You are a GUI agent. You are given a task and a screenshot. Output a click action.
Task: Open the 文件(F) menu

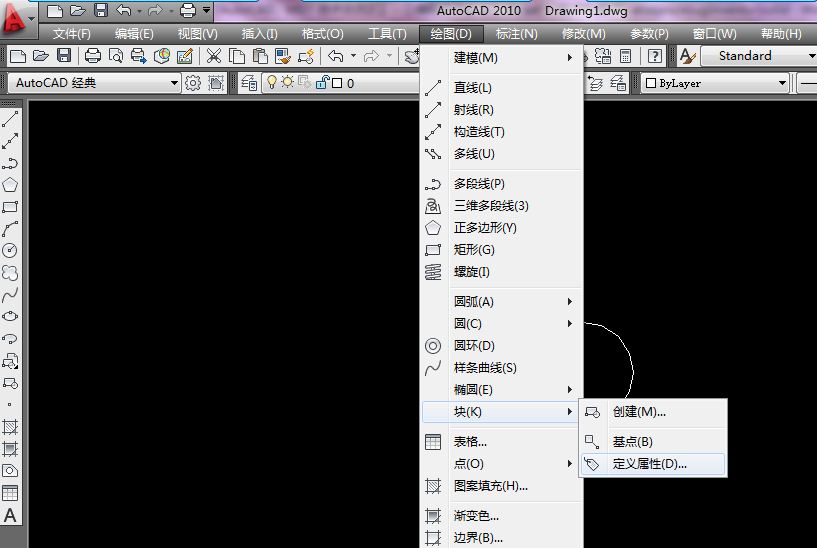[x=71, y=34]
